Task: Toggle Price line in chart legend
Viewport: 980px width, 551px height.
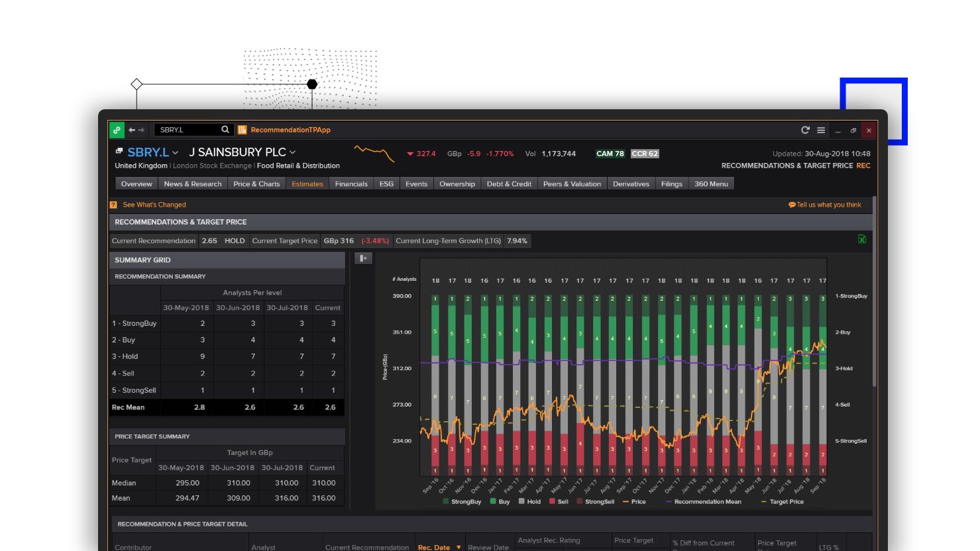Action: 634,501
